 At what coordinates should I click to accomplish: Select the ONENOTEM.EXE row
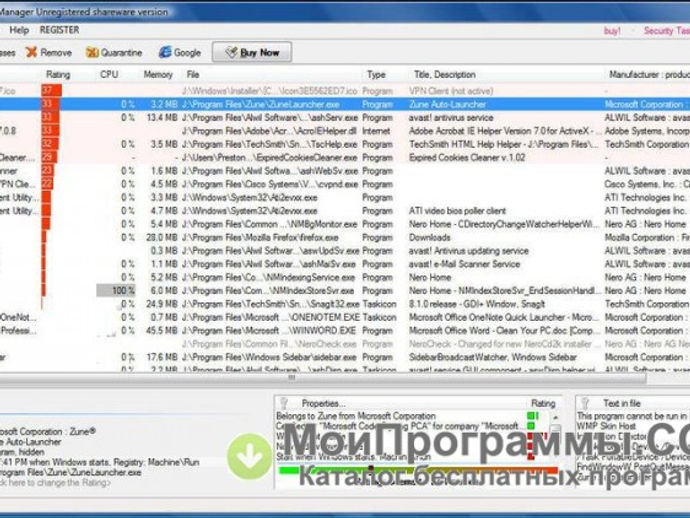point(345,317)
